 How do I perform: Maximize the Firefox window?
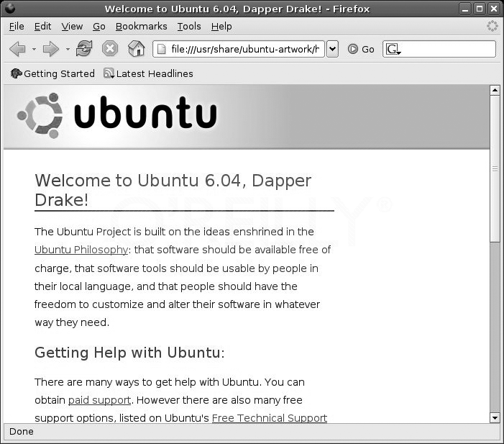coord(480,9)
